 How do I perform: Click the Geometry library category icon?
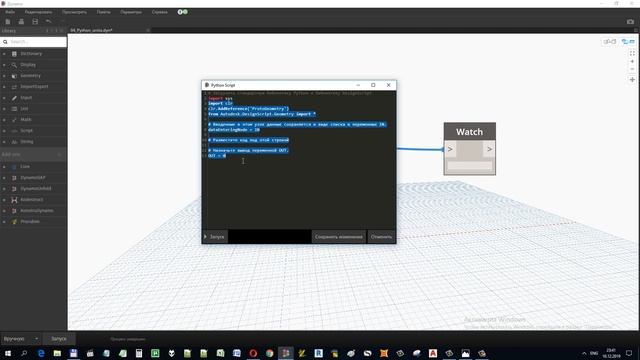point(14,76)
